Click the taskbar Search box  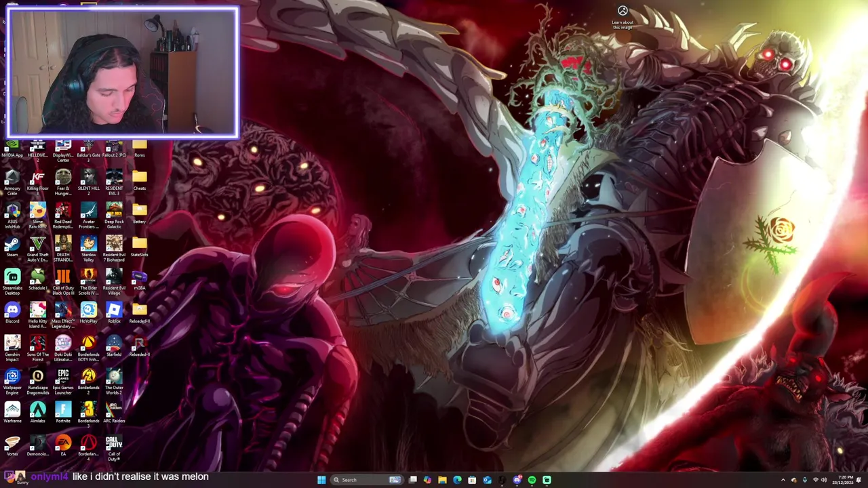click(367, 480)
